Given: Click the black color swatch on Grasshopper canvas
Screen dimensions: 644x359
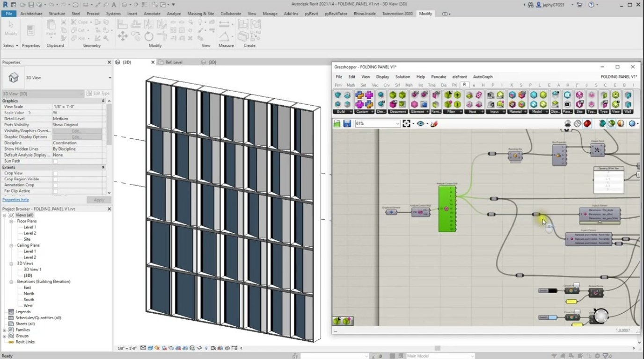Looking at the screenshot, I should click(553, 291).
